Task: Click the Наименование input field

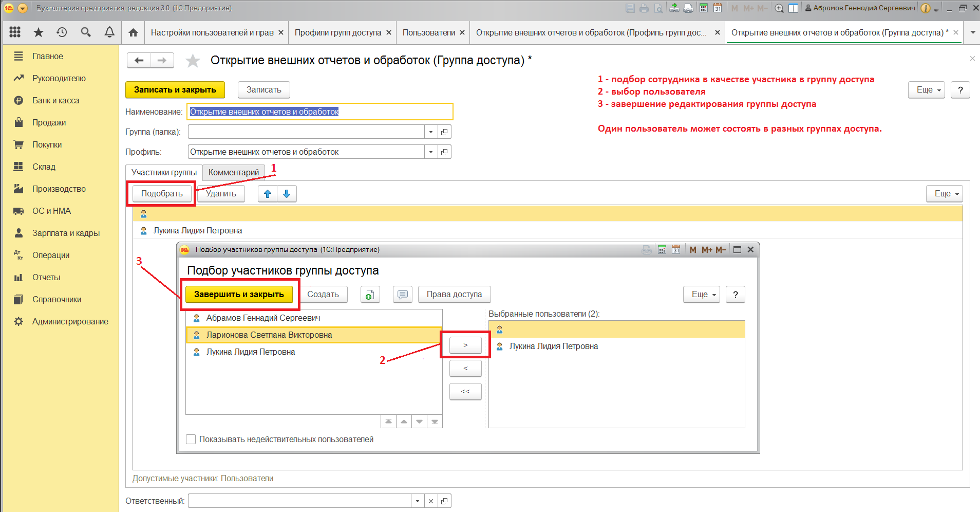Action: click(319, 112)
